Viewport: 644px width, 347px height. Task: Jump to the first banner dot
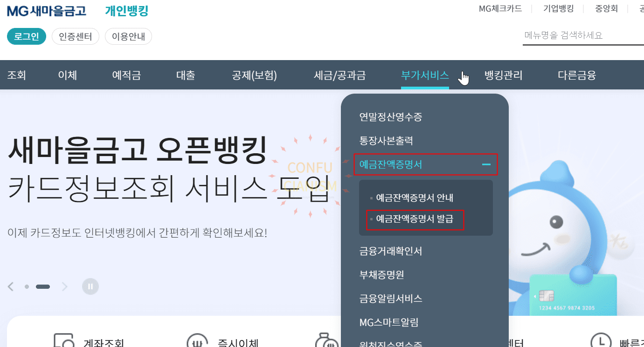(x=27, y=286)
